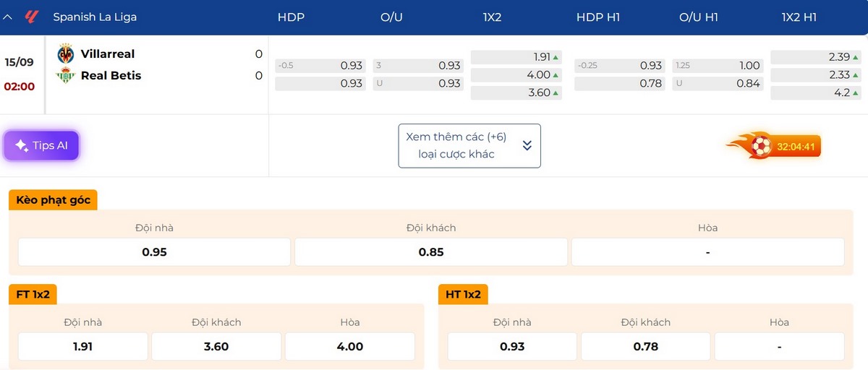Click the flaming football countdown badge

[773, 147]
